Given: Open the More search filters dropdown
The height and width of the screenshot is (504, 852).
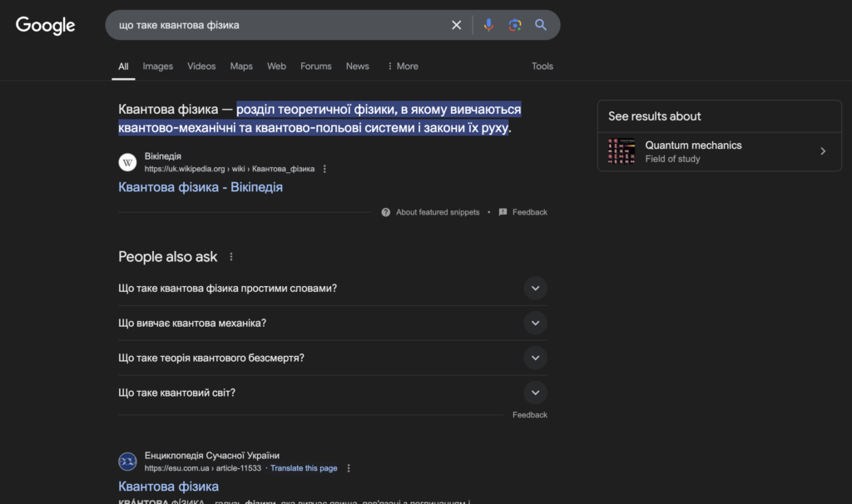Looking at the screenshot, I should (x=402, y=67).
